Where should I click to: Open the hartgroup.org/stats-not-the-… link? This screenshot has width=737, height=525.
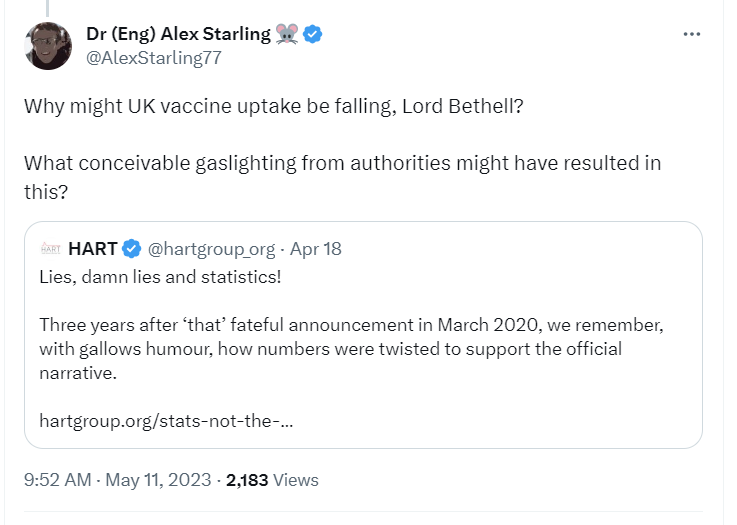166,420
